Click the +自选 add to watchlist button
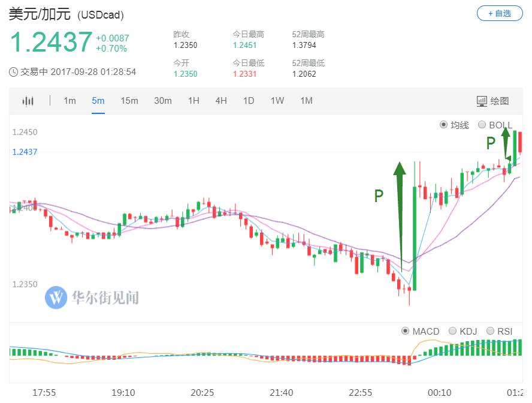 click(500, 13)
